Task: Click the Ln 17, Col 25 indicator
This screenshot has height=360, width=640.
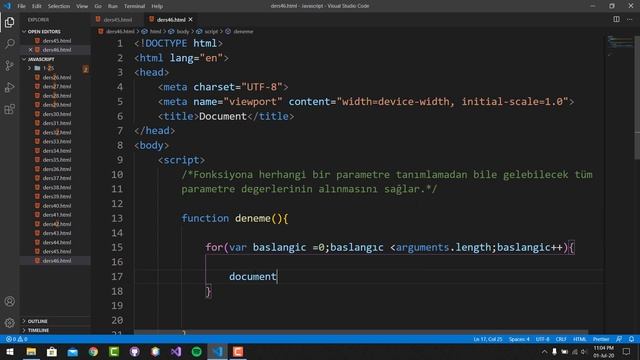Action: pyautogui.click(x=488, y=339)
